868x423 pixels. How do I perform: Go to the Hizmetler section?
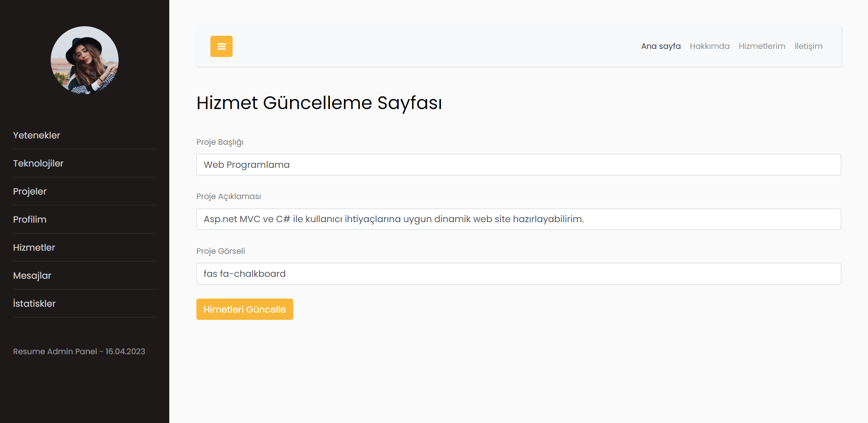click(33, 247)
